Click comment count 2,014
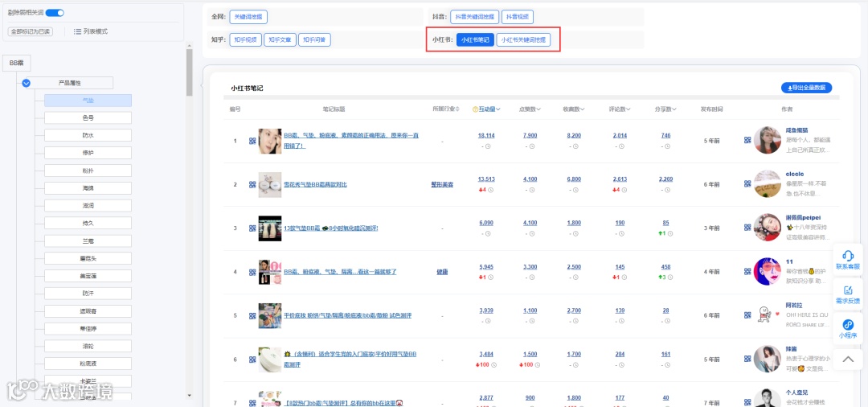The height and width of the screenshot is (407, 868). (620, 136)
